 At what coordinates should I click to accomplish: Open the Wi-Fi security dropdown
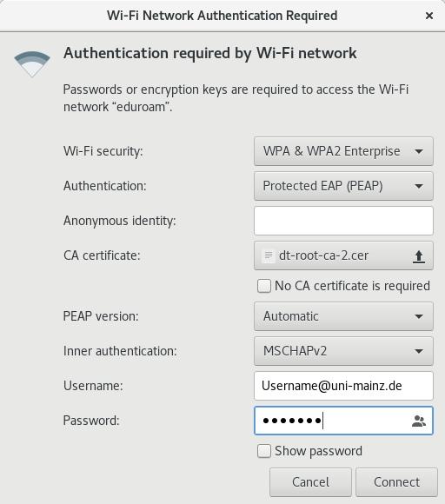343,151
